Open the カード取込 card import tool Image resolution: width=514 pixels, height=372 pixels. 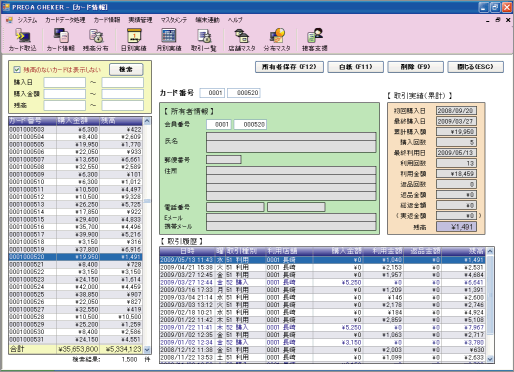tap(22, 40)
